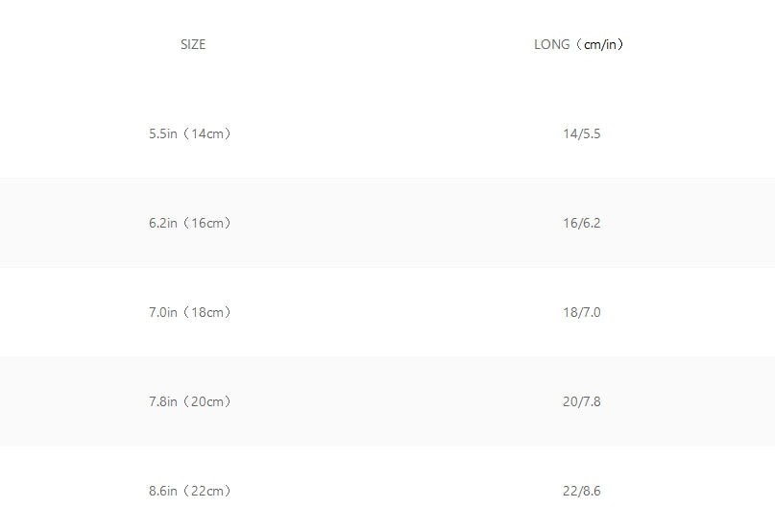The height and width of the screenshot is (532, 775).
Task: Select the 5.5in (14cm) size cell
Action: coord(190,133)
